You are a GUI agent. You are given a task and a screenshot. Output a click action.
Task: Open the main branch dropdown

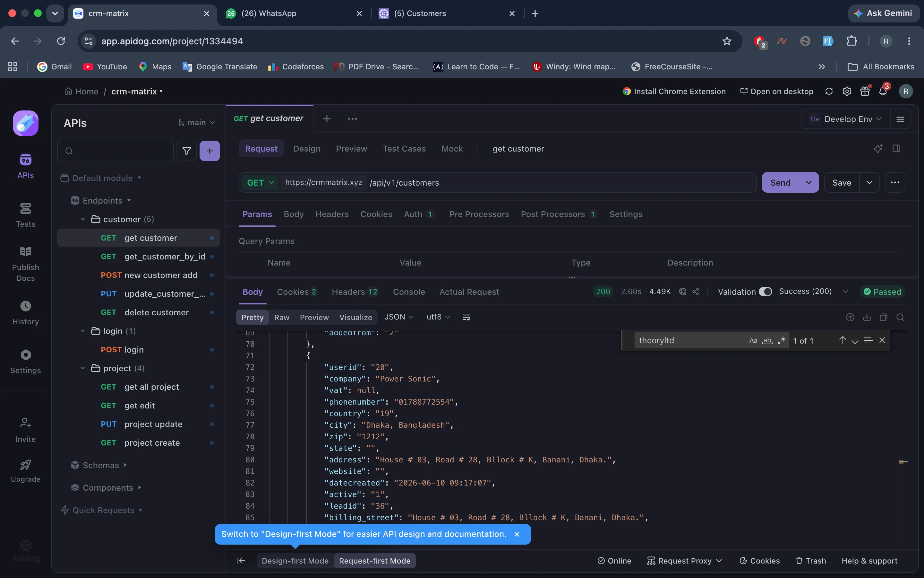pos(196,123)
